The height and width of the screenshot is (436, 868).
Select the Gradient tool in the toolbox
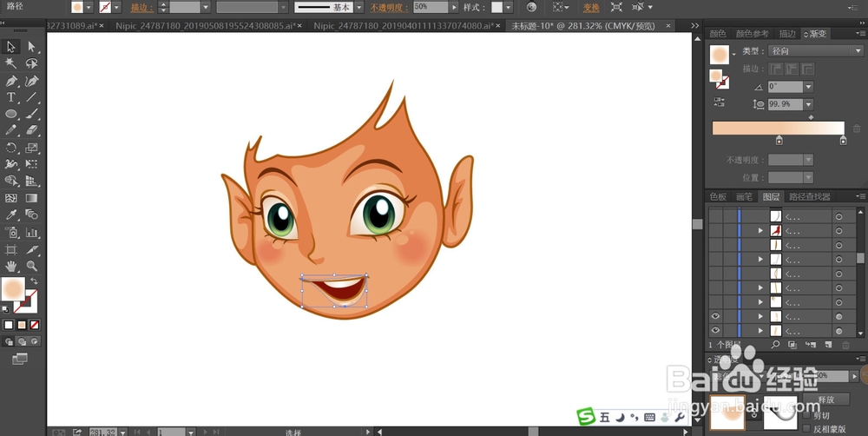coord(31,198)
